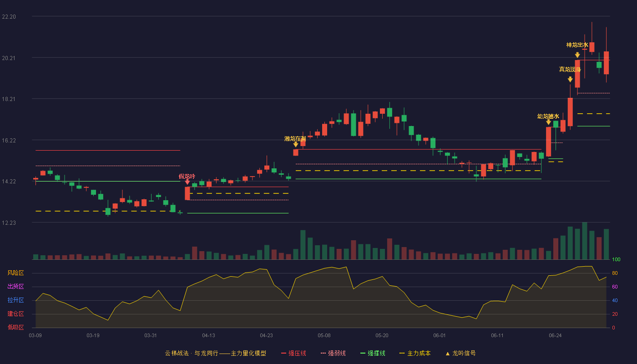
Task: Toggle the 龙吟信号 legend label
Action: (464, 354)
